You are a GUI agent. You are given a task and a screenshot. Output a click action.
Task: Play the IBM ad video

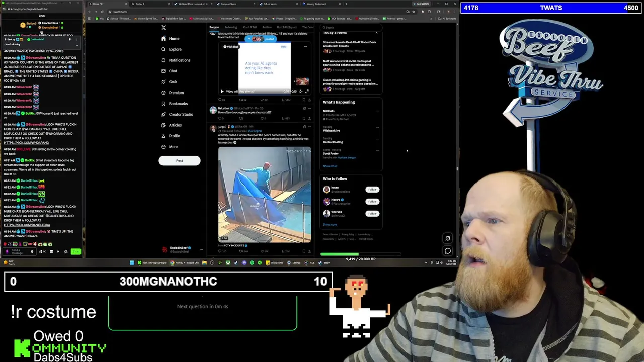pos(222,92)
